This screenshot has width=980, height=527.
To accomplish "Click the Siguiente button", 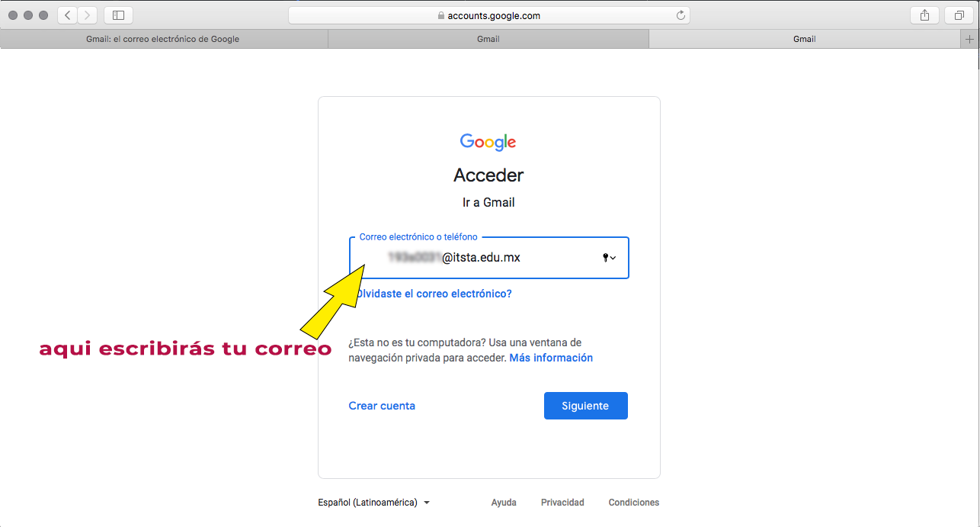I will pos(585,406).
